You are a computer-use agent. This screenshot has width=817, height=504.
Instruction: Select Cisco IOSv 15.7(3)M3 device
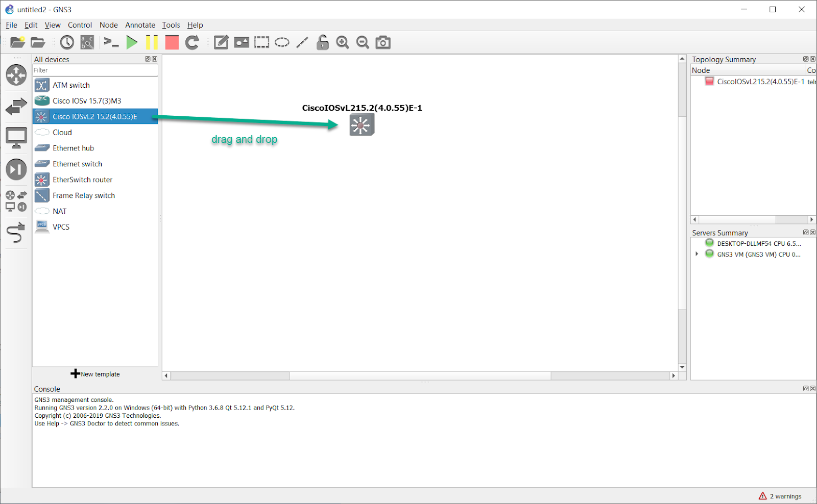[x=95, y=101]
